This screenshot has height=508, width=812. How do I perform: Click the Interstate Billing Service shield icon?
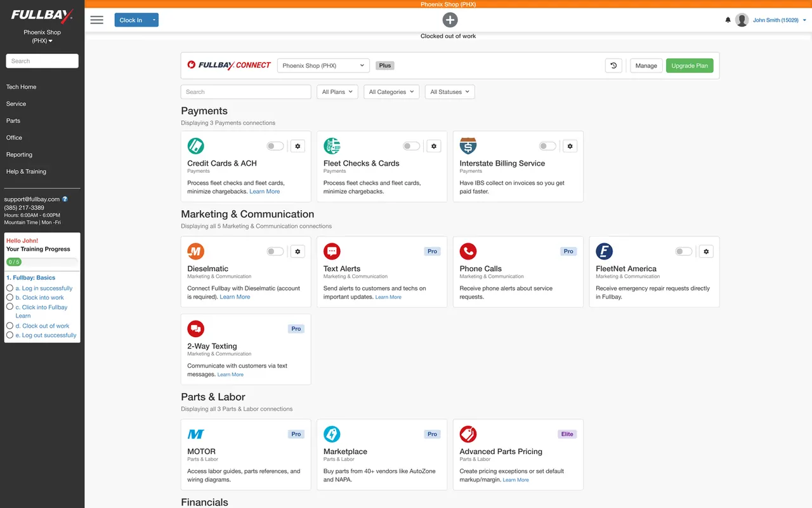(x=468, y=146)
